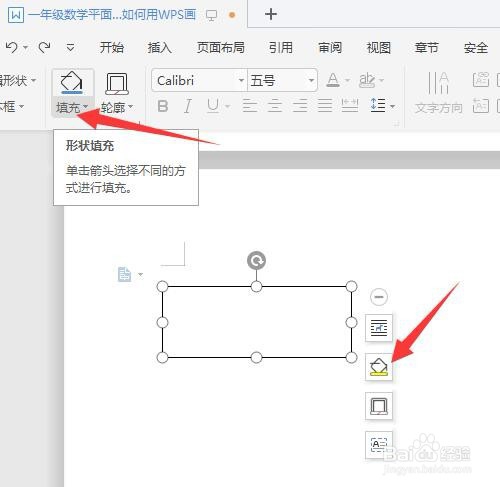This screenshot has height=487, width=500.
Task: Click the font color A icon
Action: (x=333, y=80)
